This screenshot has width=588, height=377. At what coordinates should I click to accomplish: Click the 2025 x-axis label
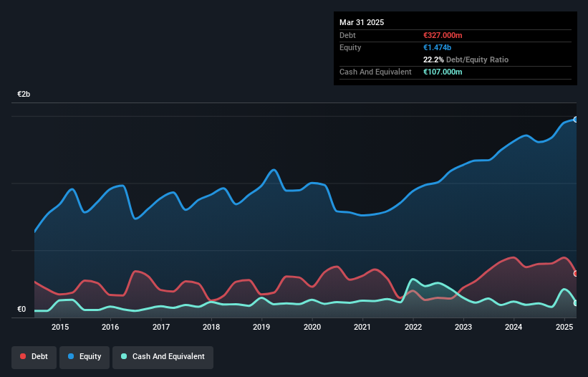click(x=564, y=327)
